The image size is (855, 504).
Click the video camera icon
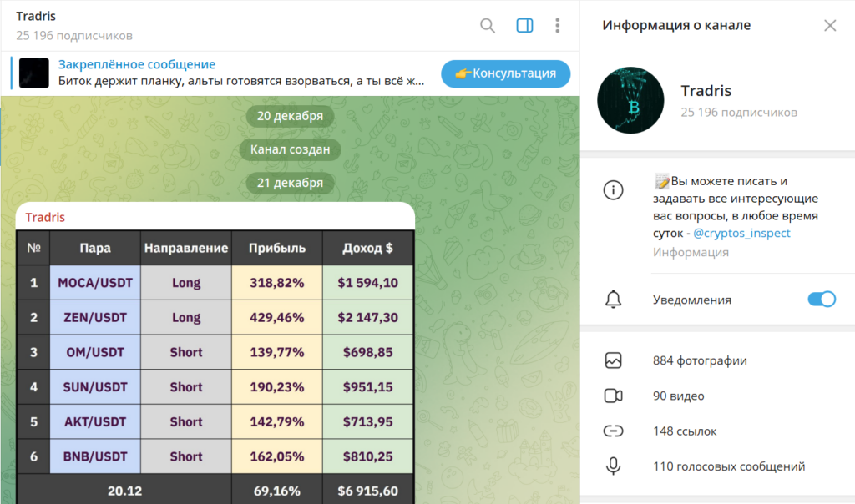(613, 396)
